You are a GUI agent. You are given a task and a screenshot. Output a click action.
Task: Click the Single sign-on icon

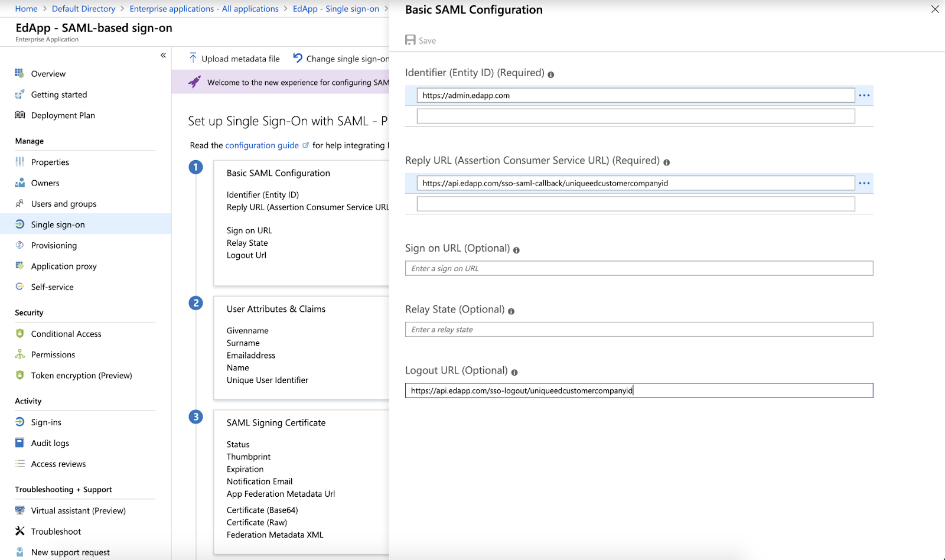click(x=19, y=224)
